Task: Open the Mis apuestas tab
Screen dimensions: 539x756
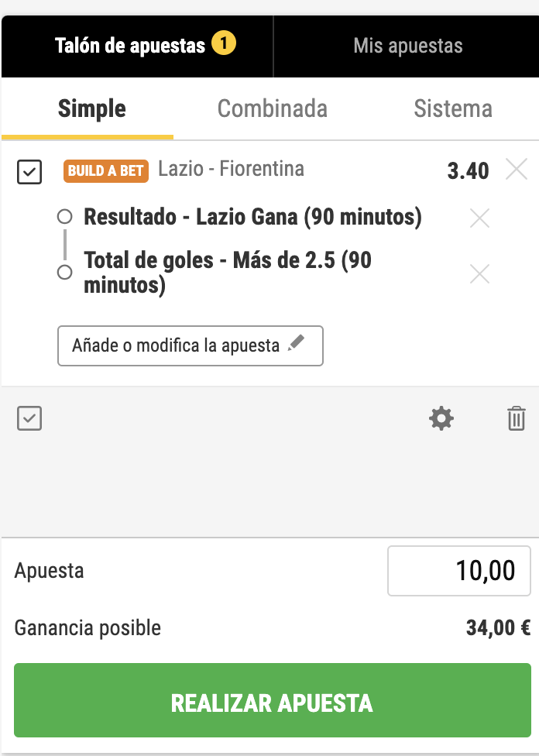Action: pos(407,46)
